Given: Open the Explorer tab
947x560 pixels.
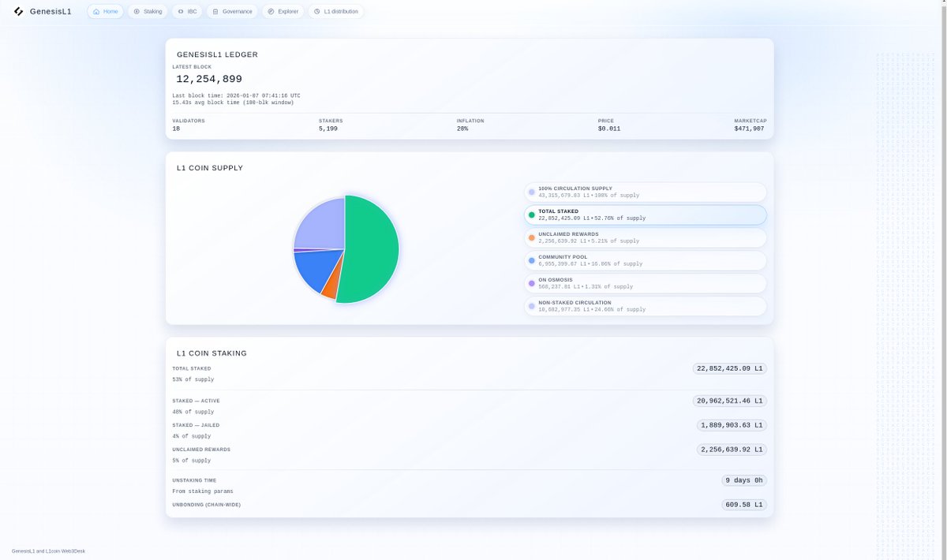Looking at the screenshot, I should [x=283, y=12].
